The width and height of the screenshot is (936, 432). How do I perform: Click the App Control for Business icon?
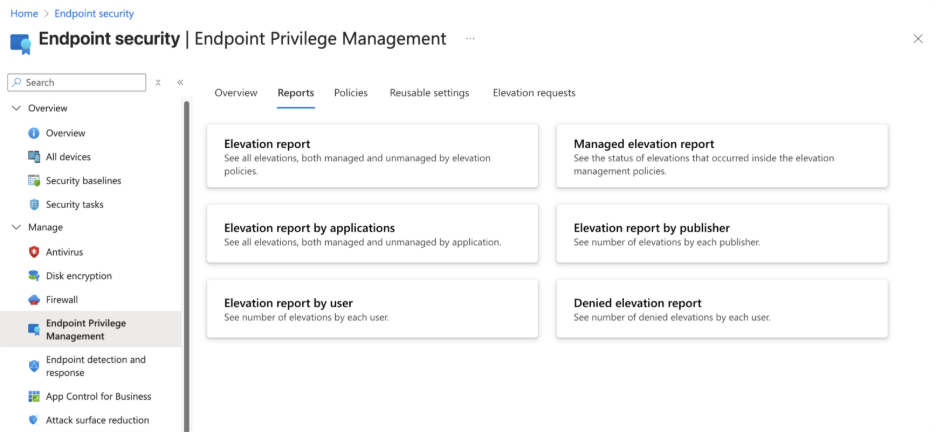tap(34, 397)
